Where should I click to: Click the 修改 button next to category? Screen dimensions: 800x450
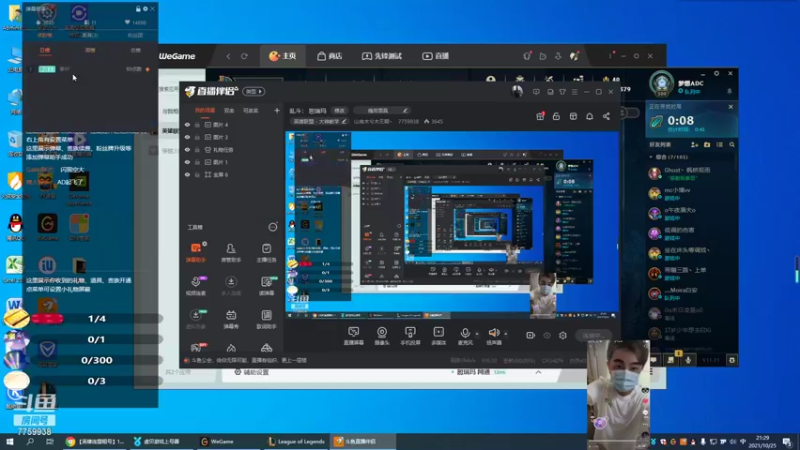pyautogui.click(x=339, y=110)
